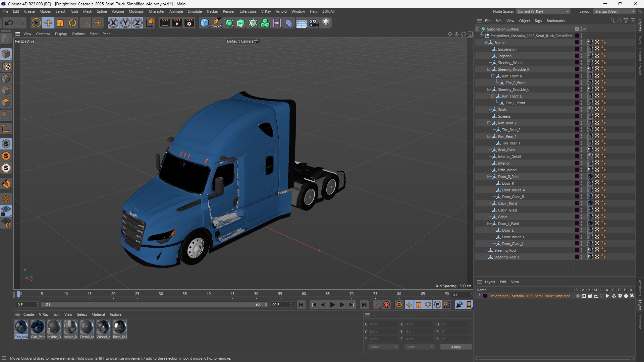The width and height of the screenshot is (644, 362).
Task: Open the MoGraph menu
Action: [136, 11]
